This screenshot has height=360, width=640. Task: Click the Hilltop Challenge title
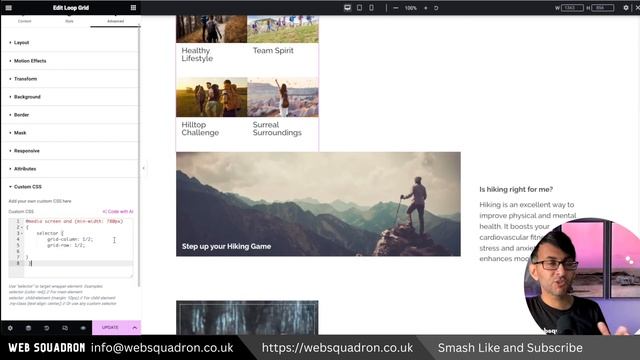click(200, 129)
